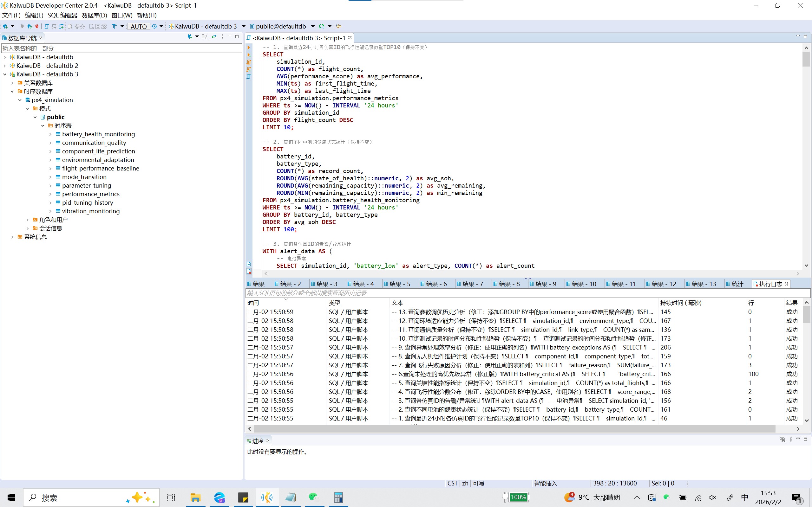Click the new connection plug icon

(5, 26)
